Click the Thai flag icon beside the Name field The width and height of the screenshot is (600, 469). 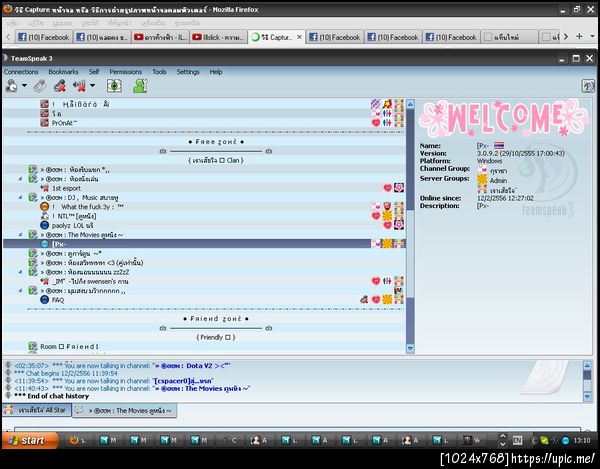(499, 145)
